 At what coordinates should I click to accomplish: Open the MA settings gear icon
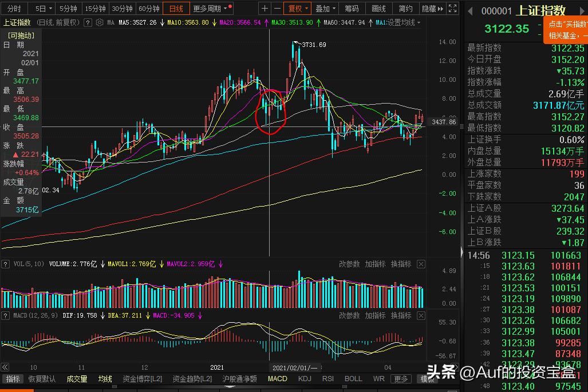pos(100,22)
